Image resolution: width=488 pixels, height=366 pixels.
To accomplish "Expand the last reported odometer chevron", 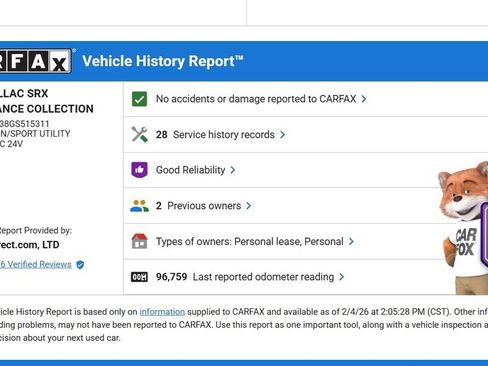I will (x=341, y=277).
